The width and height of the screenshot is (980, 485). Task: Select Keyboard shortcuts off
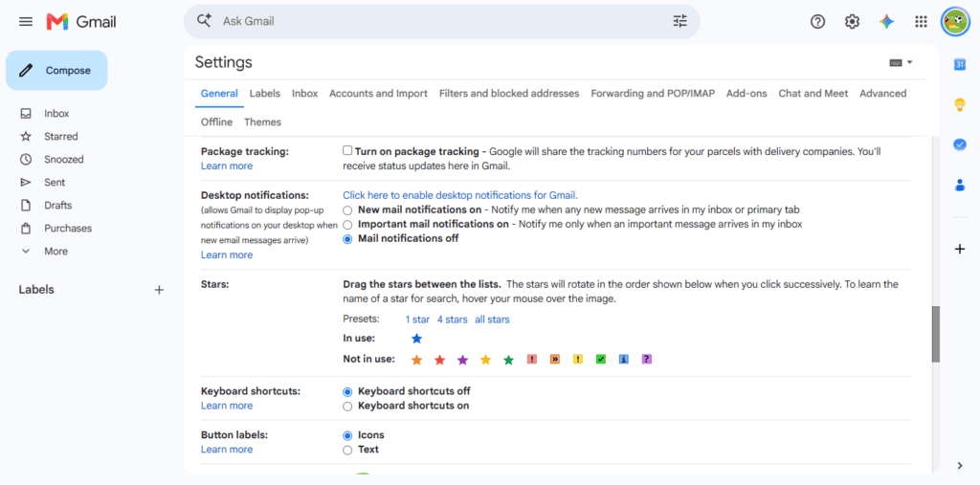(347, 392)
